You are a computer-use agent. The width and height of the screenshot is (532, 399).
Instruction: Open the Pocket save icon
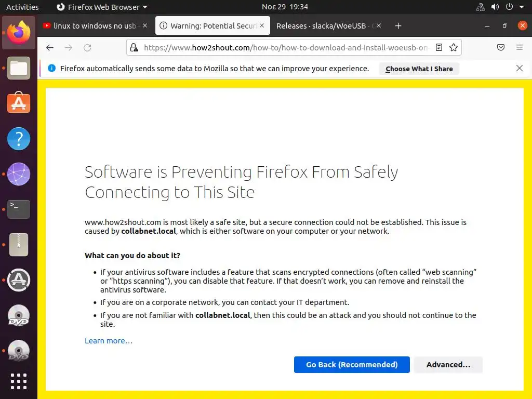[501, 47]
